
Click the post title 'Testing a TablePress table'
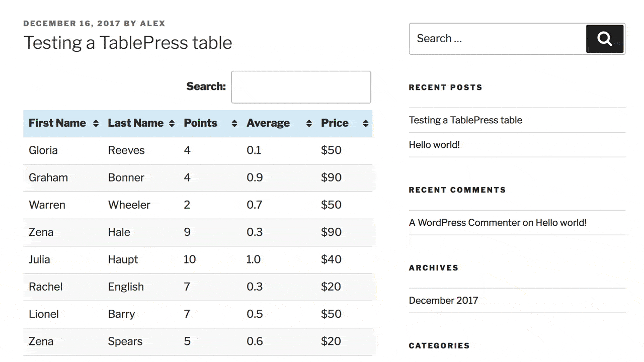128,43
